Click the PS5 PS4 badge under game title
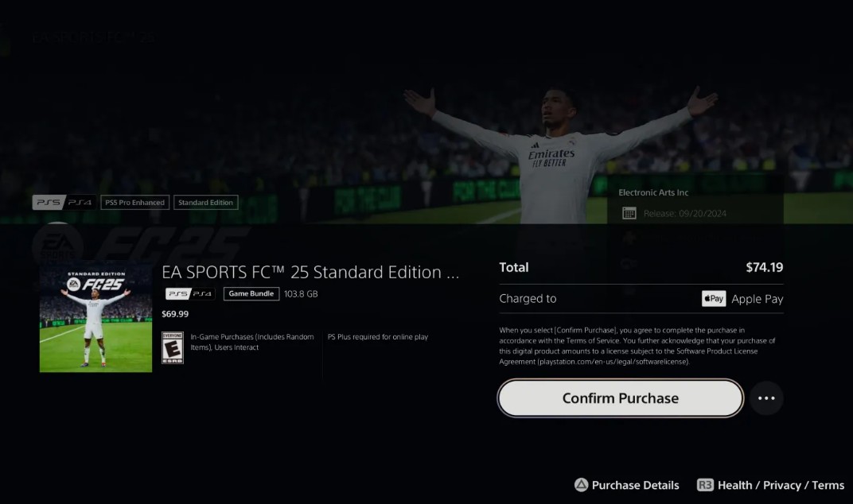This screenshot has height=504, width=853. (x=190, y=293)
